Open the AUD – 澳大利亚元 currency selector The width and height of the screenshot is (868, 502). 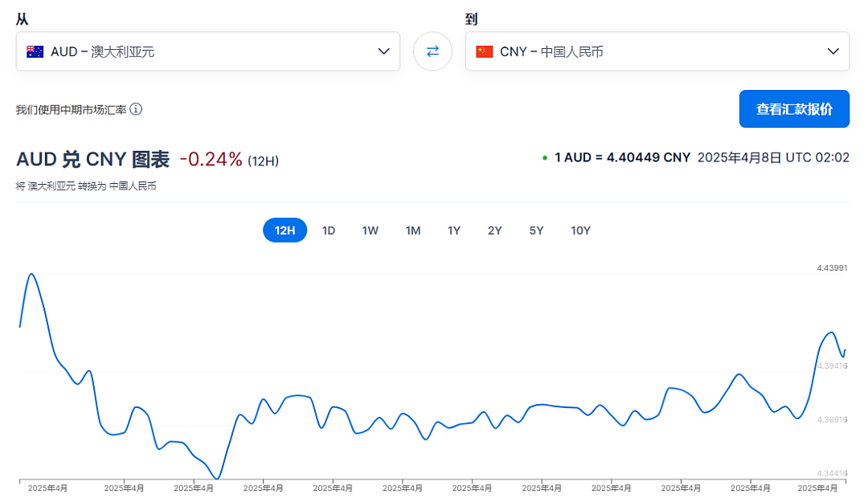(208, 51)
